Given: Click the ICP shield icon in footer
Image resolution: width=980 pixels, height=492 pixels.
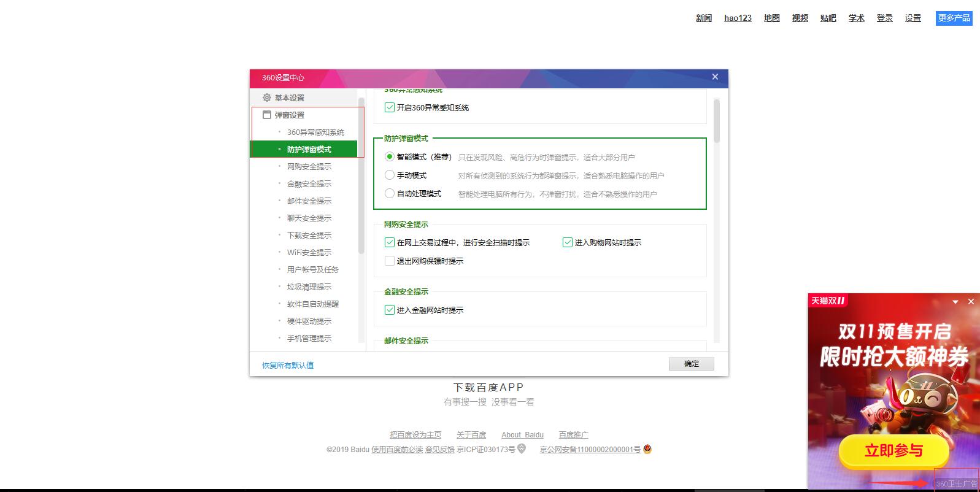Looking at the screenshot, I should click(x=522, y=448).
